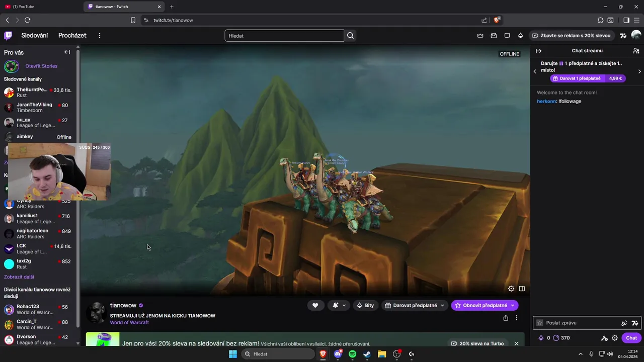Click Zobrazit další in the sidebar
Image resolution: width=644 pixels, height=362 pixels.
click(x=19, y=277)
